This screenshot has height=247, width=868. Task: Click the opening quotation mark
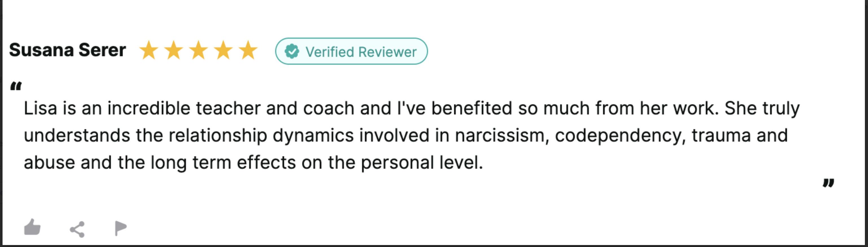coord(16,86)
